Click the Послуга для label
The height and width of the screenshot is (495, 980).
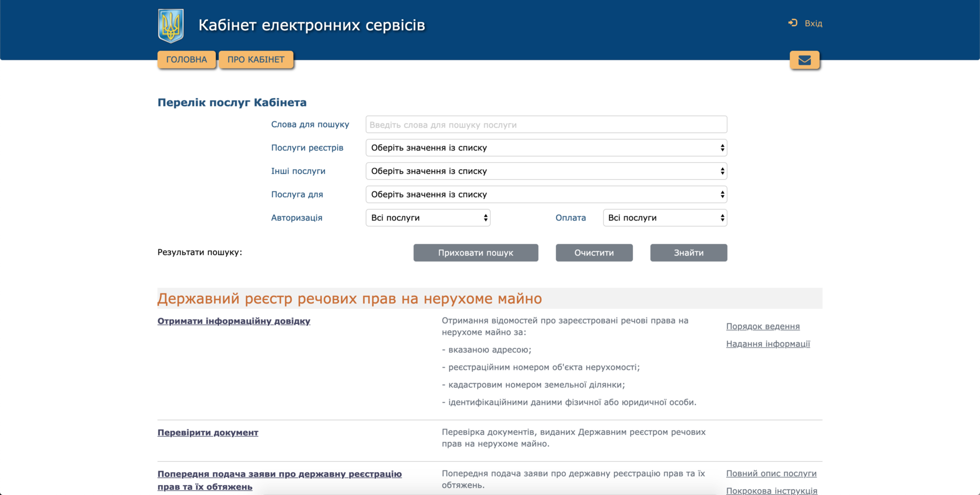tap(297, 194)
